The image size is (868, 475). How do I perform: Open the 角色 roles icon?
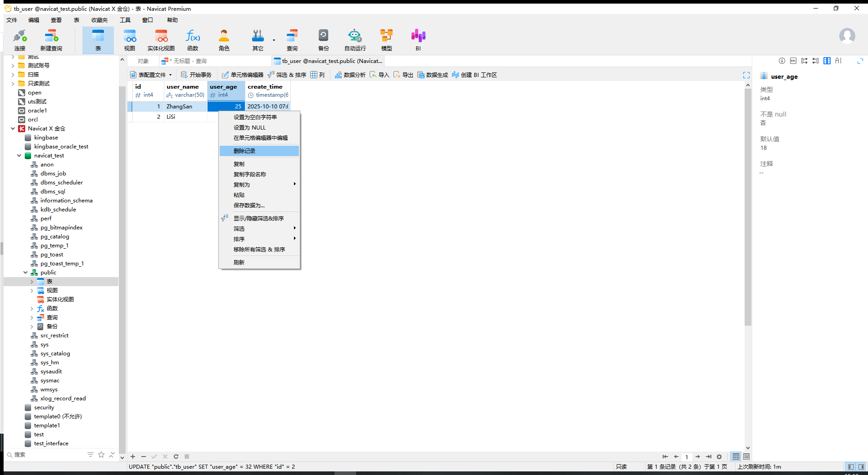[x=224, y=40]
